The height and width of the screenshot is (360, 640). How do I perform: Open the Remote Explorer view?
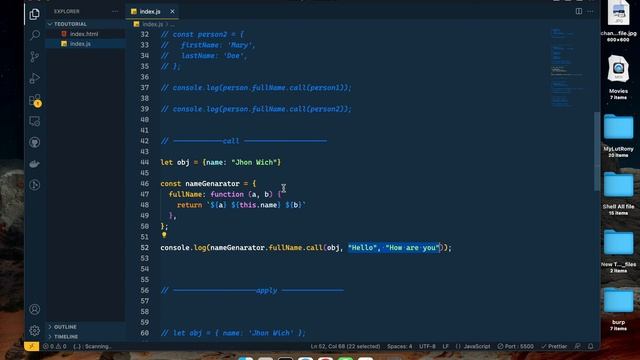coord(35,121)
